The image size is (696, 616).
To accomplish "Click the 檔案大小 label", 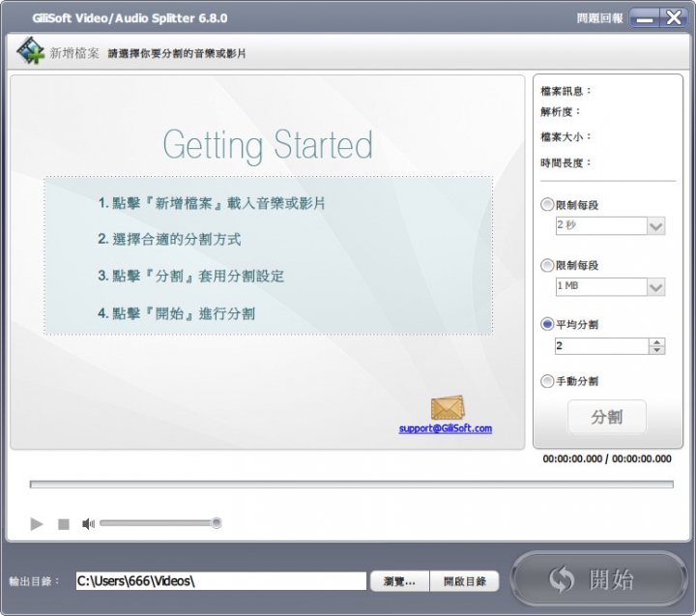I will [565, 136].
